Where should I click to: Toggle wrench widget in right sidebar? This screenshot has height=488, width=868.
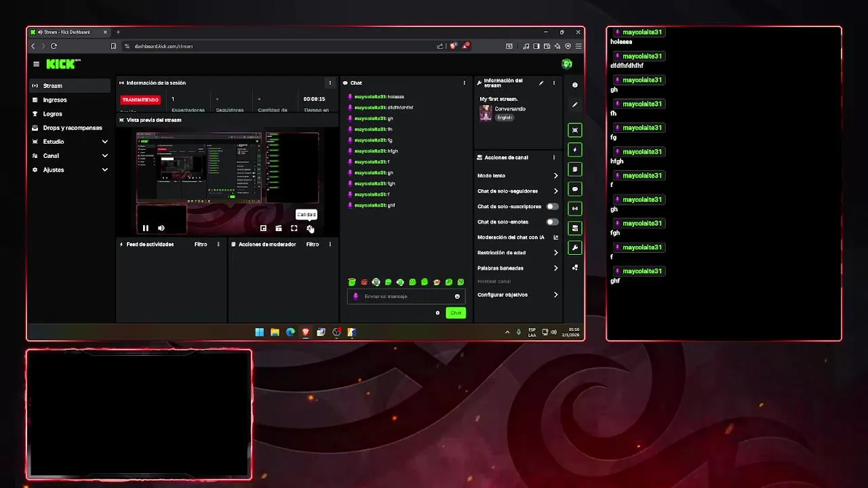point(575,248)
